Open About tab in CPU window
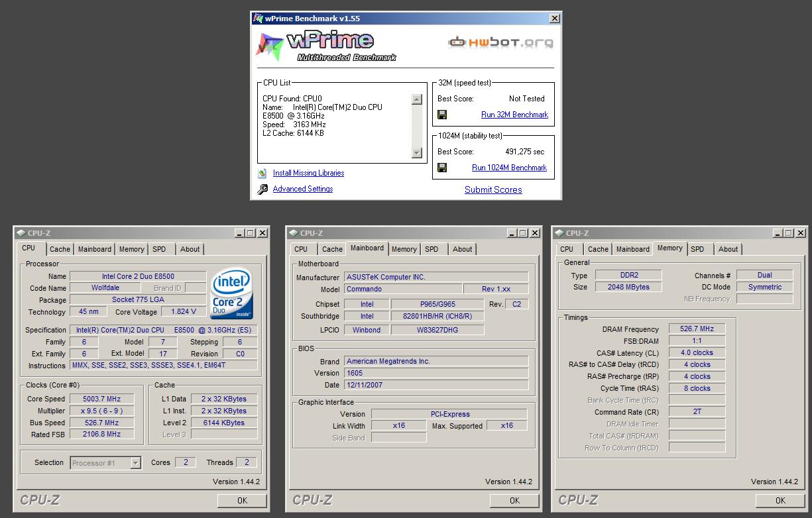812x518 pixels. point(190,249)
